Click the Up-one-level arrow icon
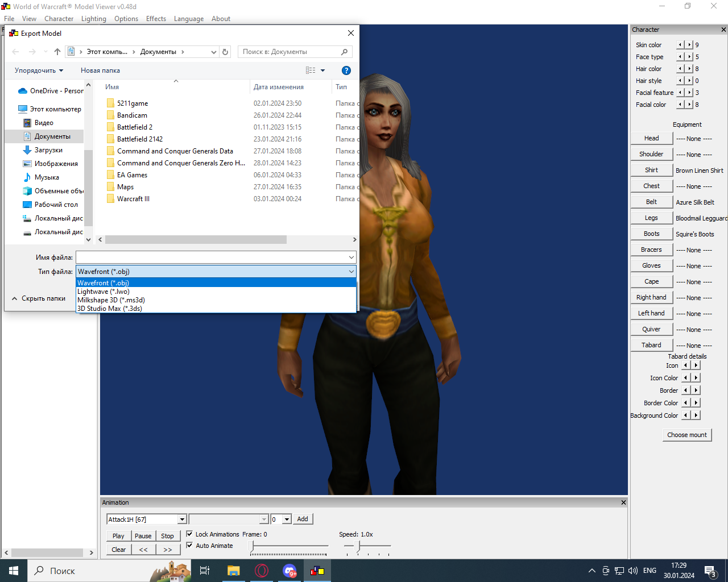The image size is (728, 582). coord(57,52)
